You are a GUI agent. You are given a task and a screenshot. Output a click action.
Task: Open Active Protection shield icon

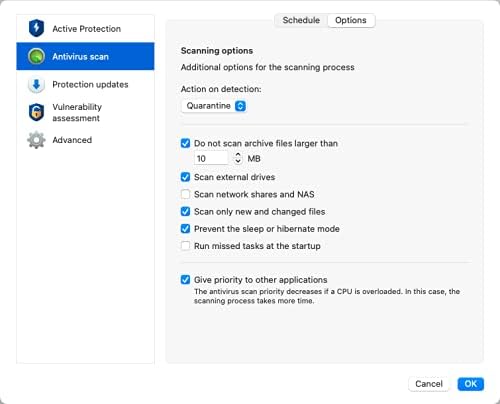coord(36,28)
